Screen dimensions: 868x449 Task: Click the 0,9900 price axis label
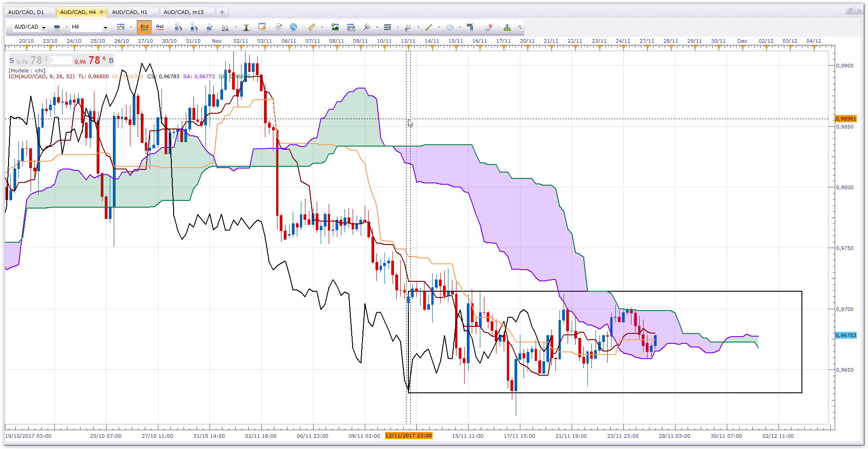coord(845,66)
